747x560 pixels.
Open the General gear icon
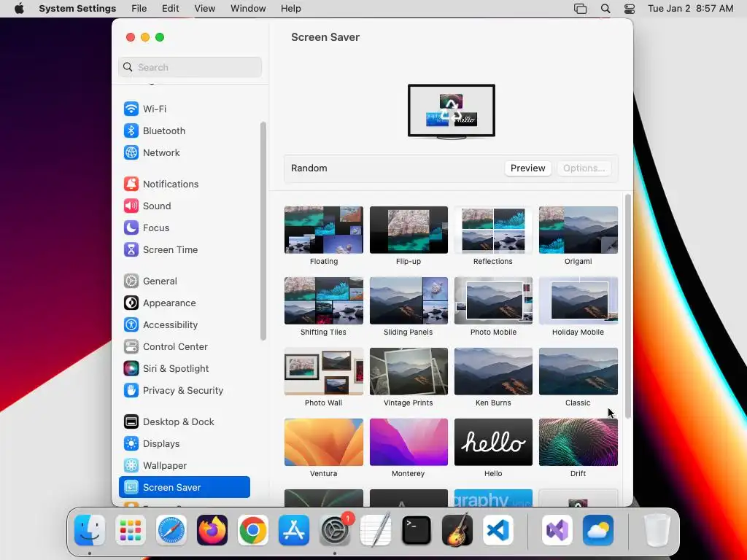click(x=131, y=281)
